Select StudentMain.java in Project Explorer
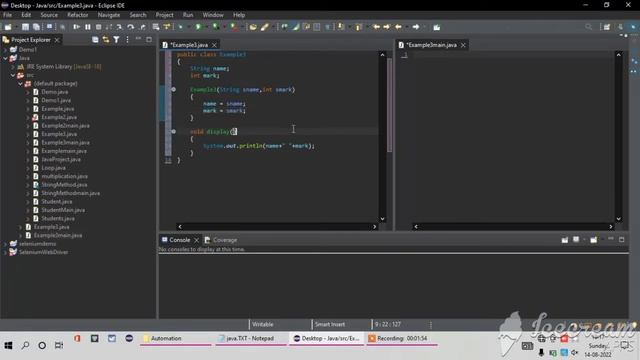This screenshot has height=360, width=640. (x=63, y=210)
